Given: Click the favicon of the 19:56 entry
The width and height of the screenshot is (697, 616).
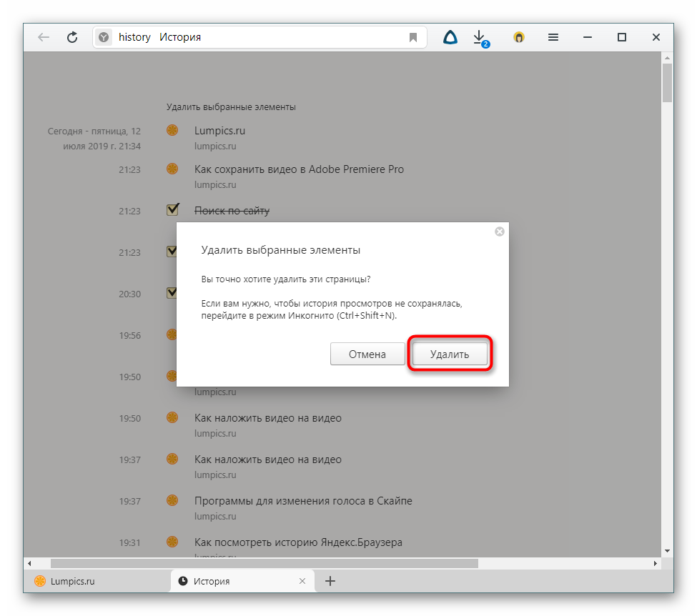Looking at the screenshot, I should [171, 334].
